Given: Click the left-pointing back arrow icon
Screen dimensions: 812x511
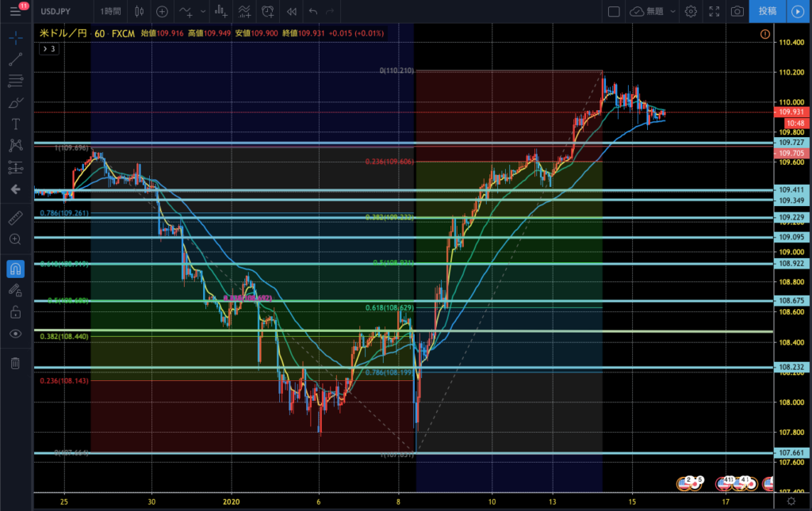Looking at the screenshot, I should coord(16,189).
